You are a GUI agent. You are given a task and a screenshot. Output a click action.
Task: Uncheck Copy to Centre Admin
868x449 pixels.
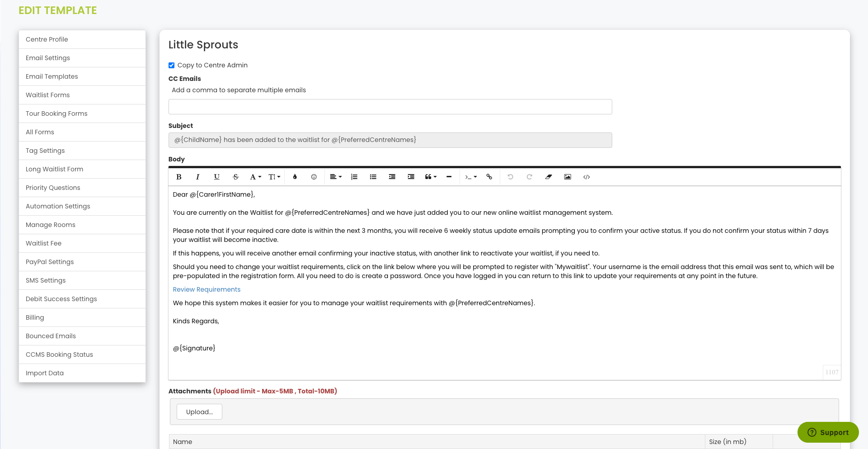(x=171, y=65)
